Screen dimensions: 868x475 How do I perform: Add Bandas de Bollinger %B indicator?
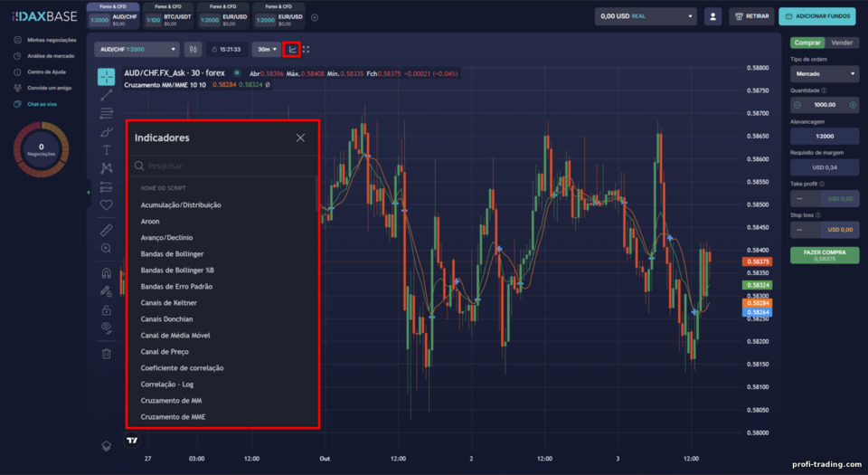[x=177, y=271]
